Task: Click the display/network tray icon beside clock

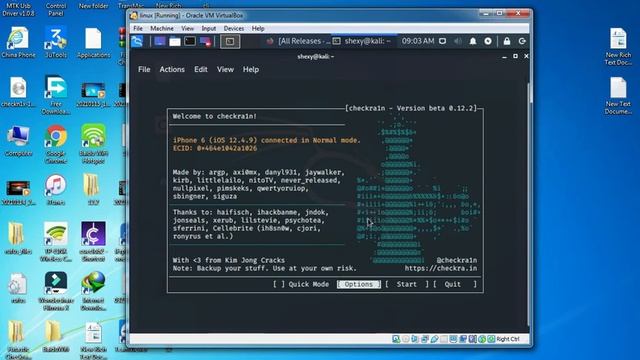Action: point(442,41)
